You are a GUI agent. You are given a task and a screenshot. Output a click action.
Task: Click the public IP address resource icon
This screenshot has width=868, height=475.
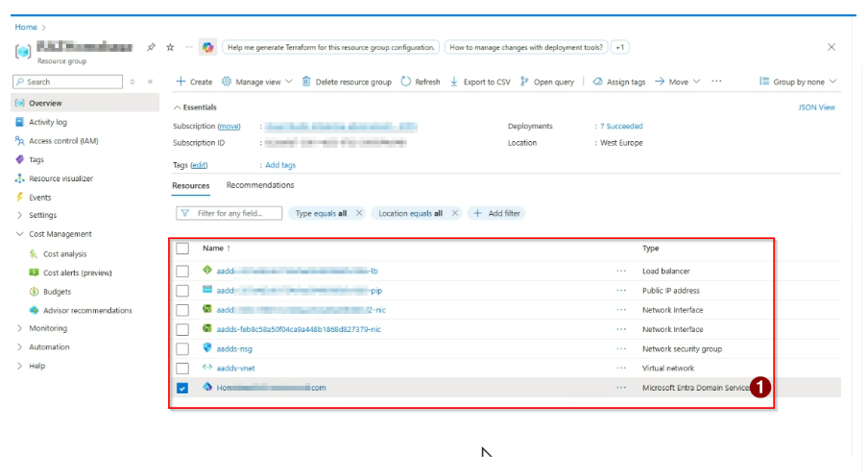(207, 289)
